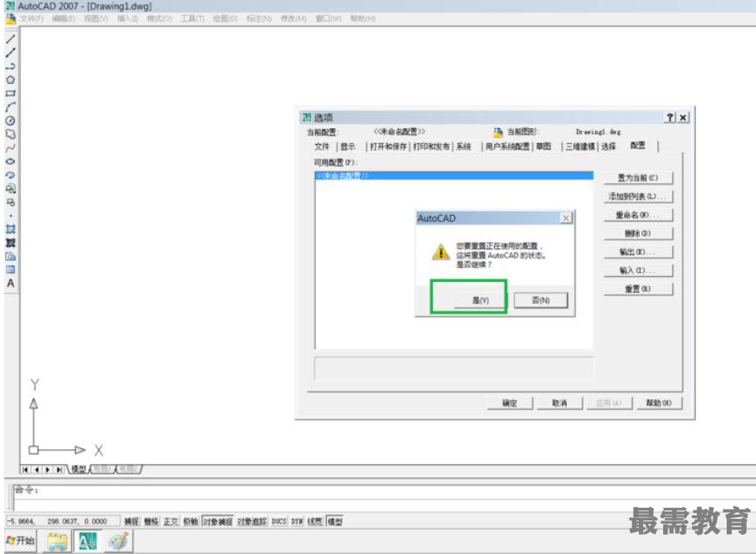Toggle DYN dynamic input in status bar
Viewport: 756px width, 554px height.
tap(297, 521)
